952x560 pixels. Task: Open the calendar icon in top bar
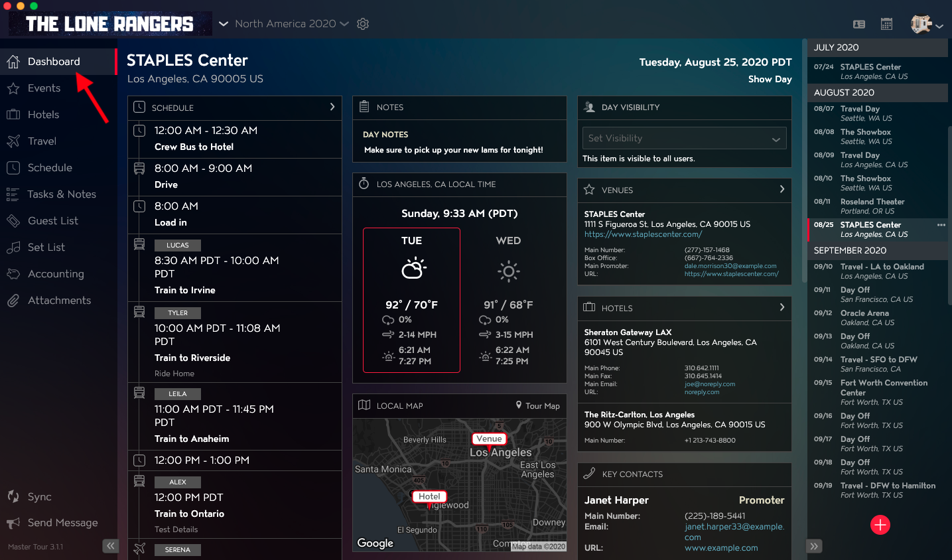click(x=886, y=24)
